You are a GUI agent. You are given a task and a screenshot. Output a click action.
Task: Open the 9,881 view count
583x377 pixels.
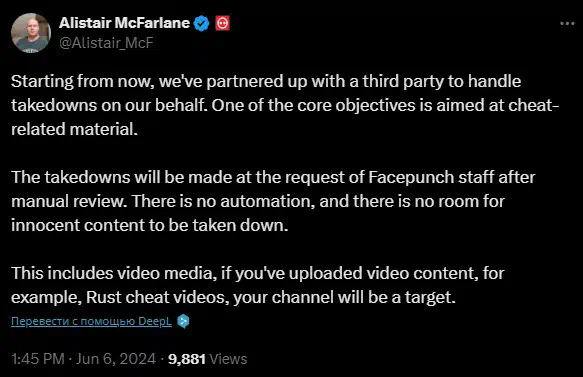pyautogui.click(x=187, y=359)
